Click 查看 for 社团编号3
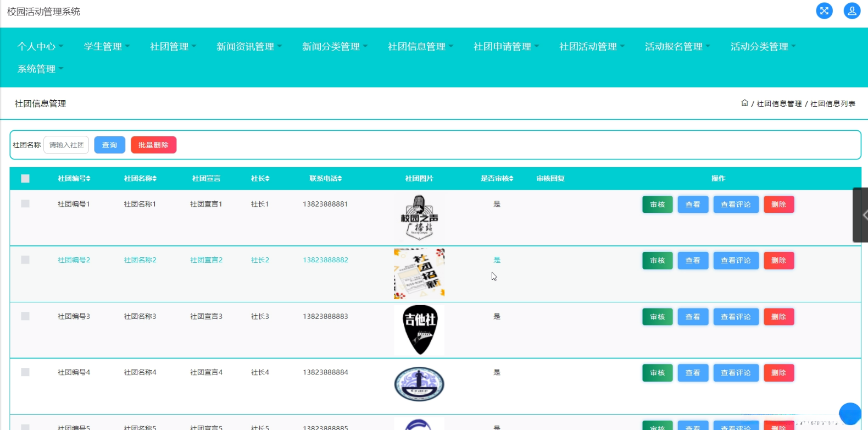Viewport: 868px width, 430px height. click(693, 317)
